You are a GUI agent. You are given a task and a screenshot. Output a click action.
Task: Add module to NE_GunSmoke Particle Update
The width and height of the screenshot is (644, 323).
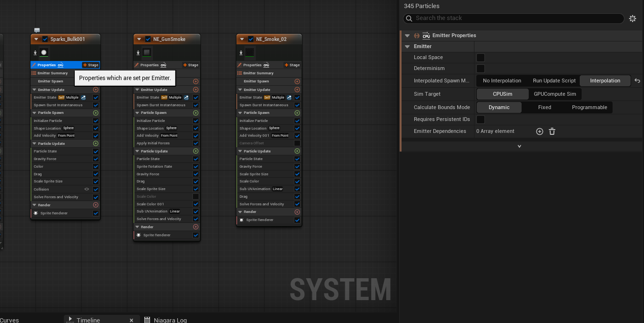pyautogui.click(x=196, y=151)
